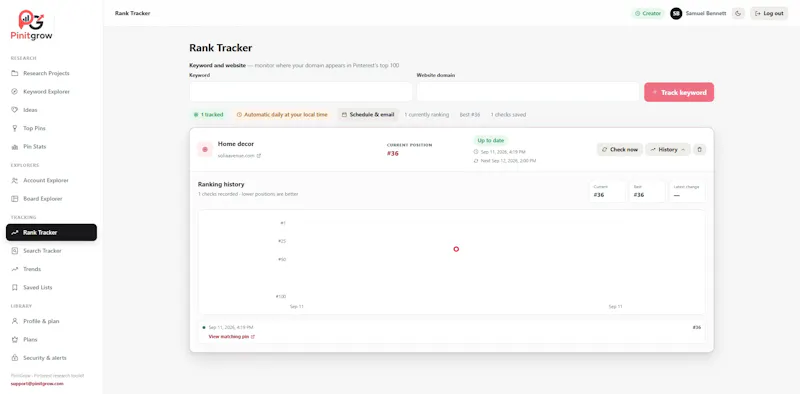Viewport: 800px width, 394px height.
Task: Open the Pinitgrow logo home link
Action: 32,26
